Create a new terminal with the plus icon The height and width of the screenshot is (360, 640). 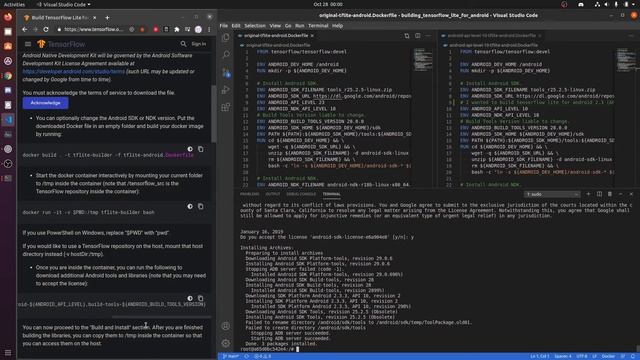click(588, 194)
